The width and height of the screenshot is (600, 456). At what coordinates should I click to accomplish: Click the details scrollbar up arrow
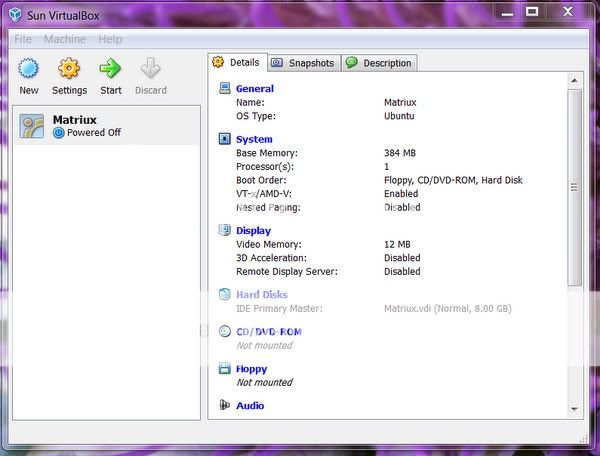[574, 80]
